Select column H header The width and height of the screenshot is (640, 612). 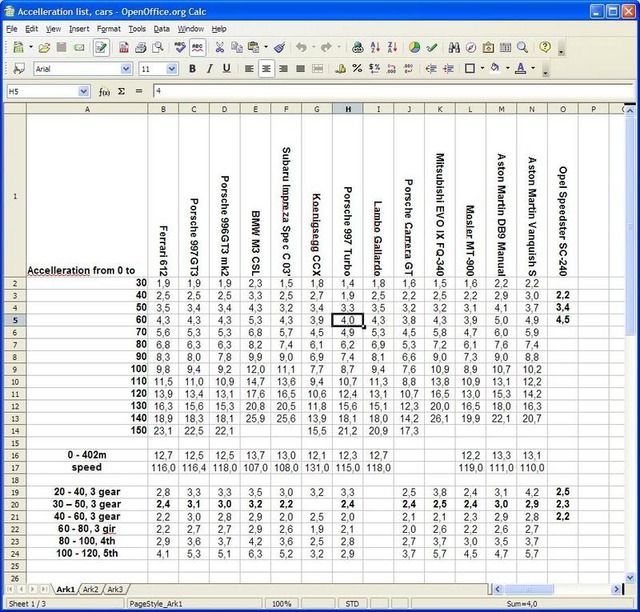pyautogui.click(x=348, y=109)
